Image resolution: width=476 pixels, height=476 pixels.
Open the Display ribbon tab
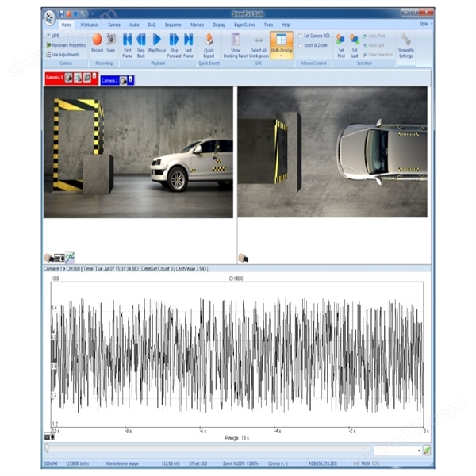pos(219,25)
